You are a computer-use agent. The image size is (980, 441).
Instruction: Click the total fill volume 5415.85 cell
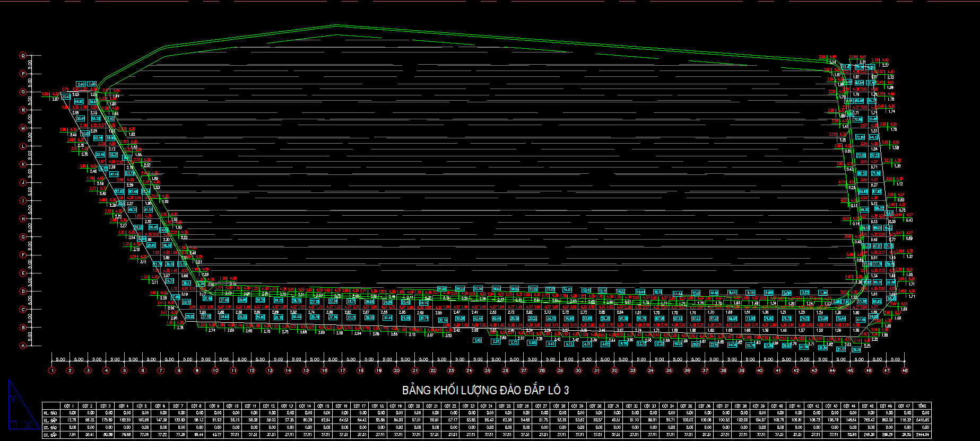[x=922, y=420]
